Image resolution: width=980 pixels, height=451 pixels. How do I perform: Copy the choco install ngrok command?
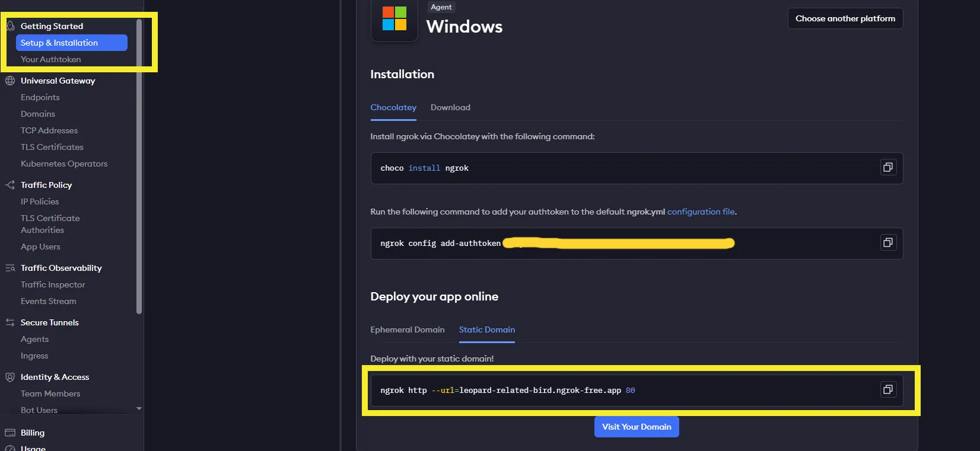click(x=887, y=168)
